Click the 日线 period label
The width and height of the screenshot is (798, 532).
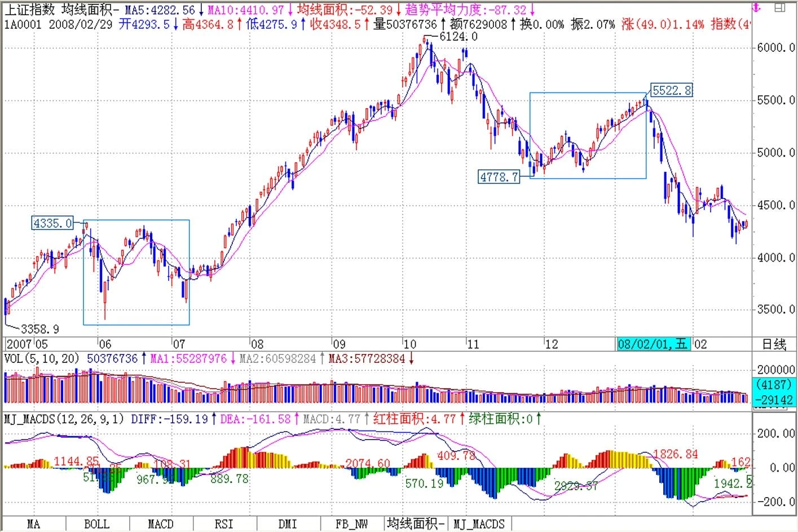[x=774, y=344]
